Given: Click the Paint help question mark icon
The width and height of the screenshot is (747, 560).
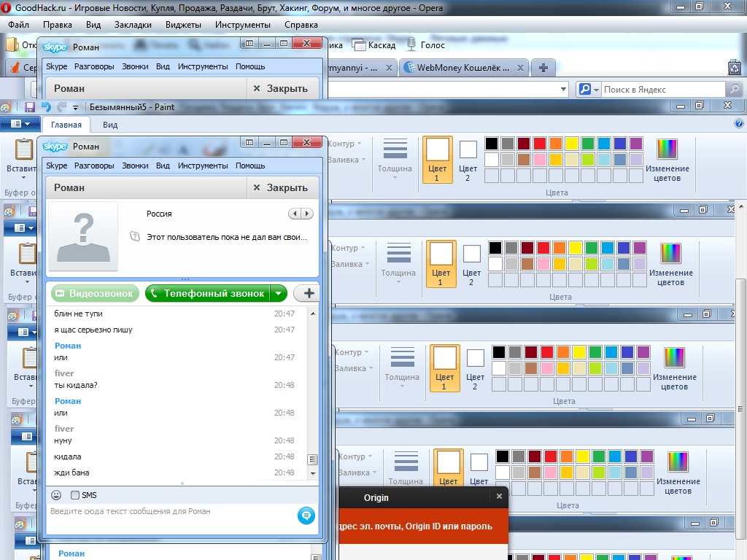Looking at the screenshot, I should point(738,124).
